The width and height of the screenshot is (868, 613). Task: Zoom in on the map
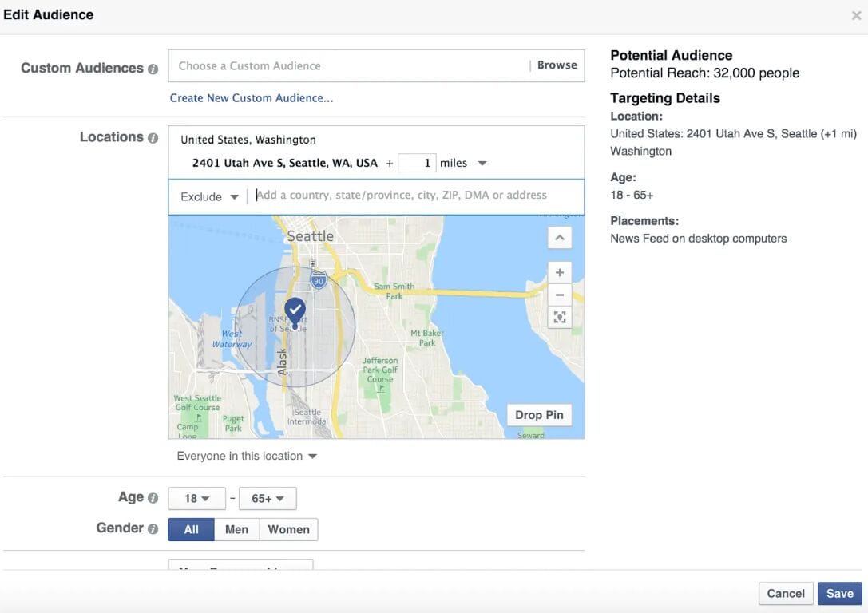tap(560, 272)
